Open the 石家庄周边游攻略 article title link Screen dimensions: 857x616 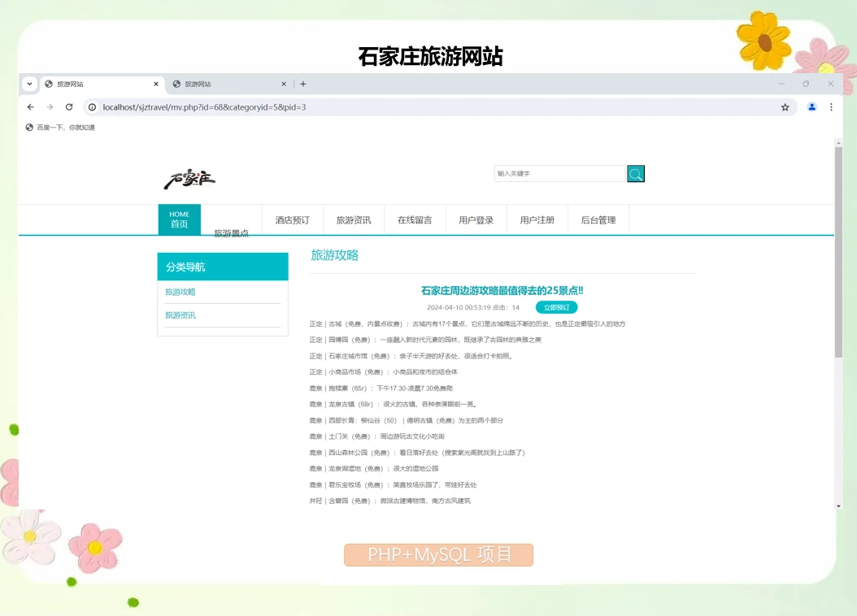502,290
